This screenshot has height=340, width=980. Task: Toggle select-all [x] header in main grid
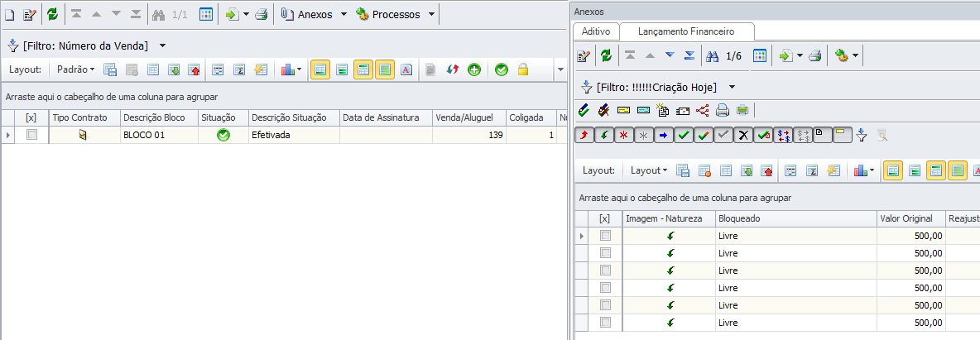pyautogui.click(x=32, y=117)
